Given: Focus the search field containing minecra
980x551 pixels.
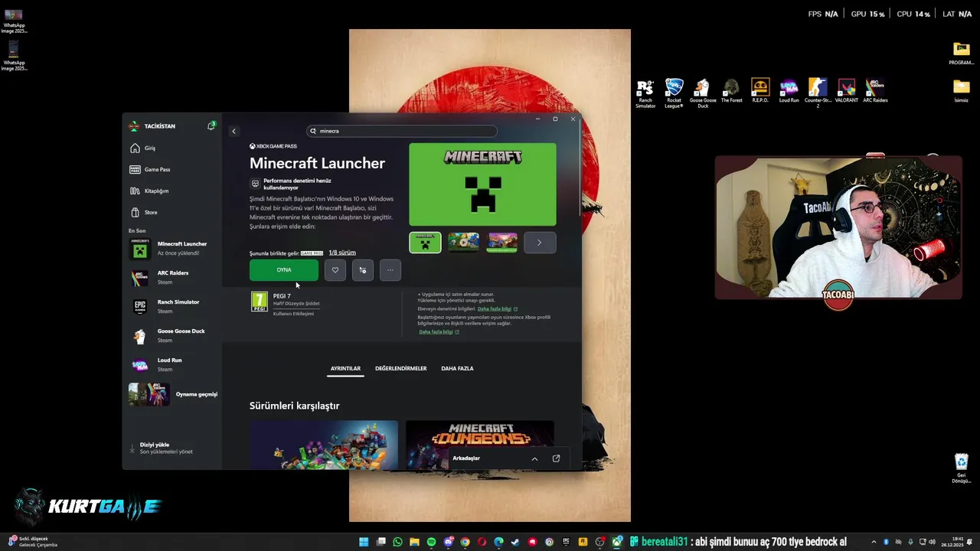Looking at the screenshot, I should click(x=402, y=131).
